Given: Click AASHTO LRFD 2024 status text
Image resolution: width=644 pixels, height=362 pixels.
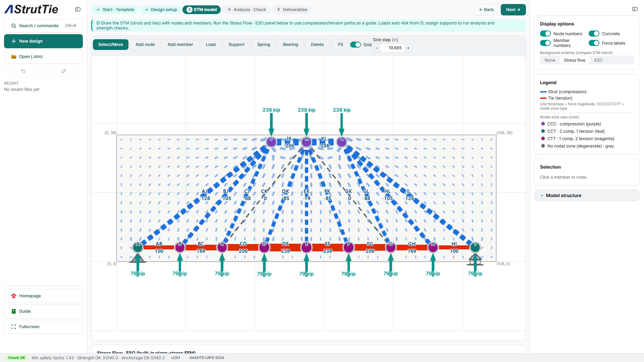Looking at the screenshot, I should [x=207, y=358].
